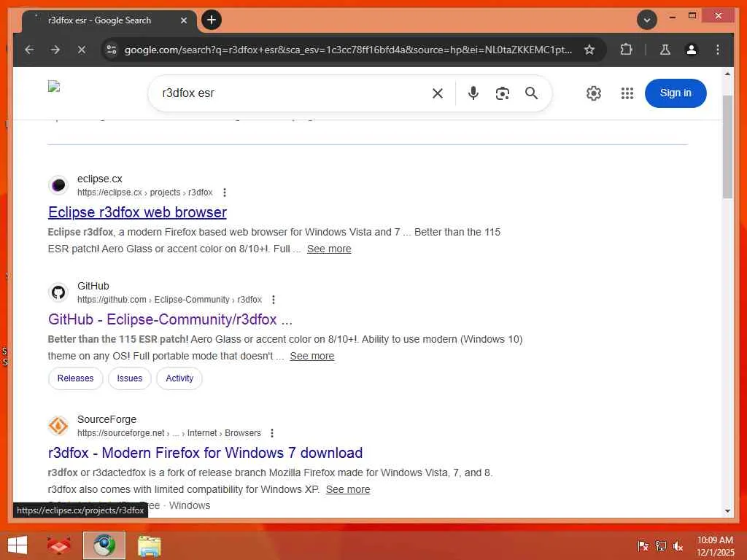Click the Google logo image
The width and height of the screenshot is (747, 560).
click(x=54, y=86)
